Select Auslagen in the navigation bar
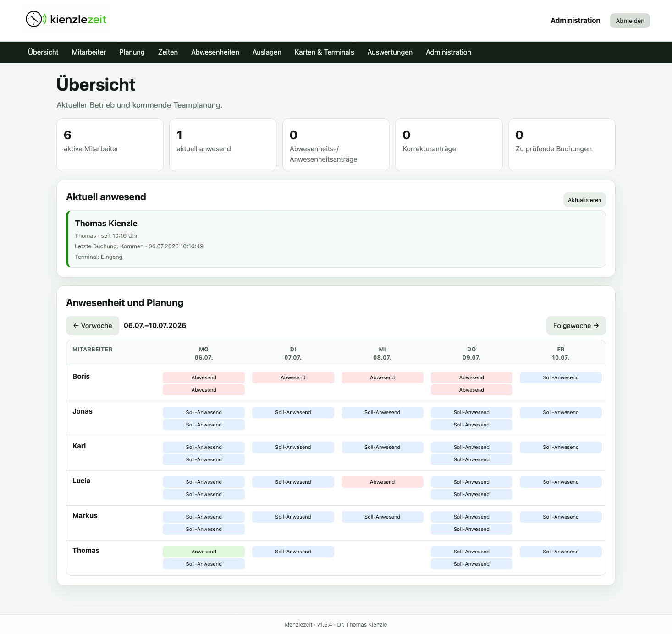The width and height of the screenshot is (672, 634). pyautogui.click(x=267, y=52)
